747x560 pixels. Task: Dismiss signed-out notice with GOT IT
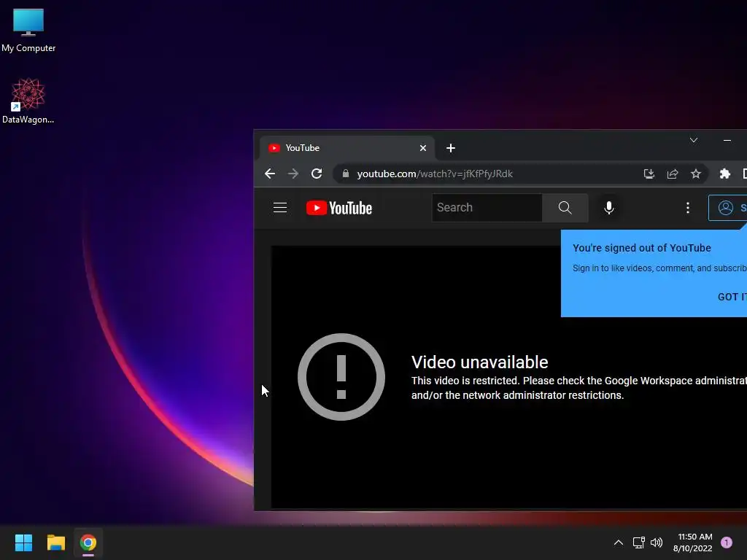(732, 297)
